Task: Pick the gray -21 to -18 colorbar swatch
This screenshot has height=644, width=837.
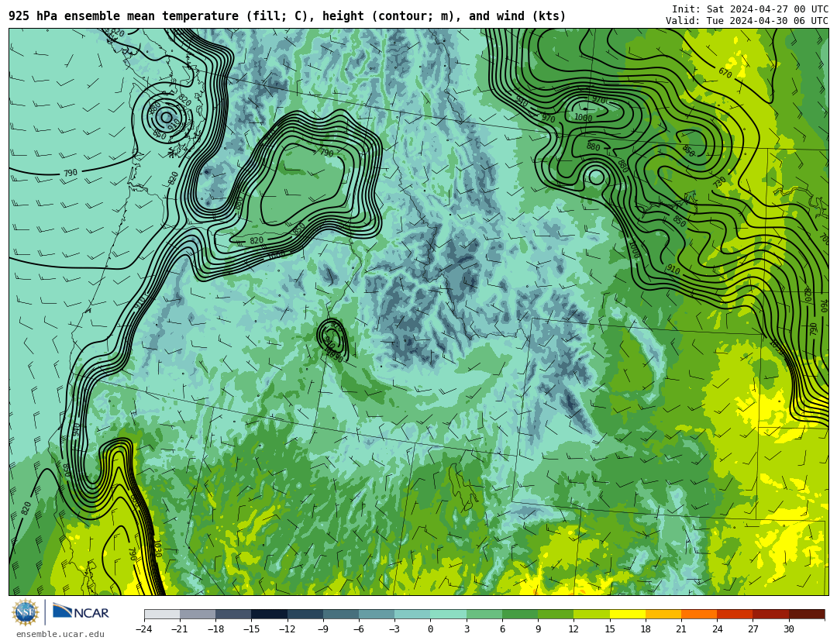Action: pos(198,614)
